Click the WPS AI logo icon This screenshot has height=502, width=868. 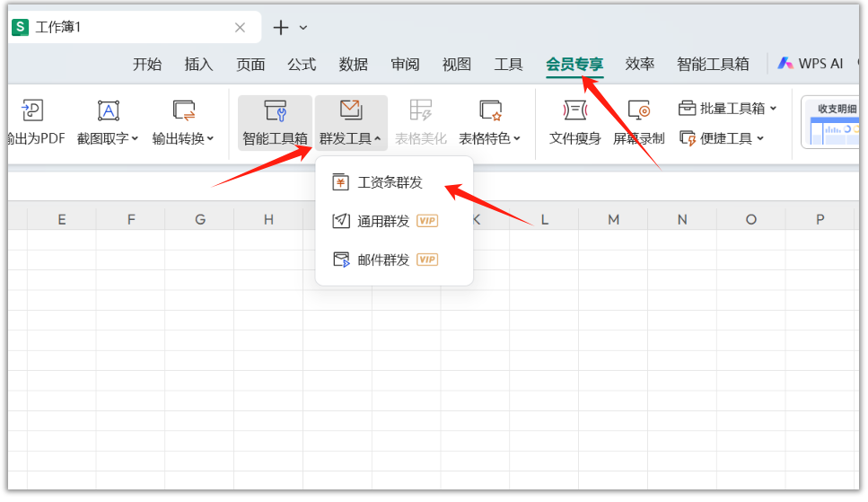[785, 63]
